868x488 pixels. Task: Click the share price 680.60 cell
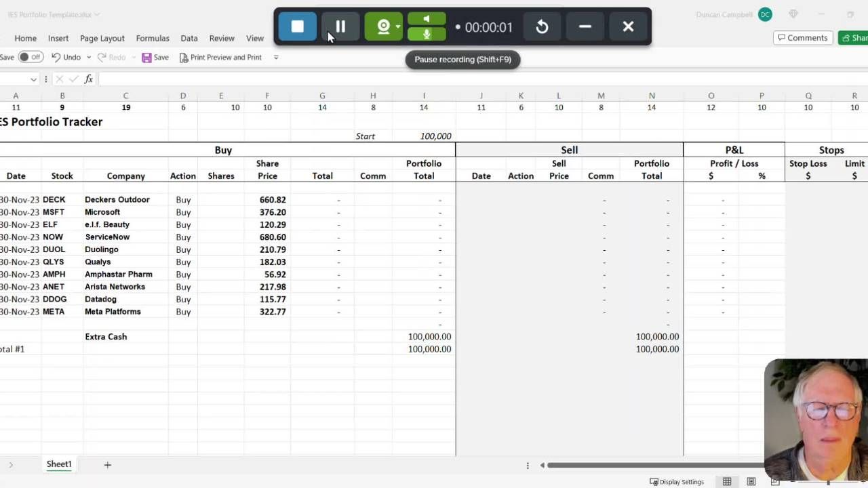click(267, 237)
